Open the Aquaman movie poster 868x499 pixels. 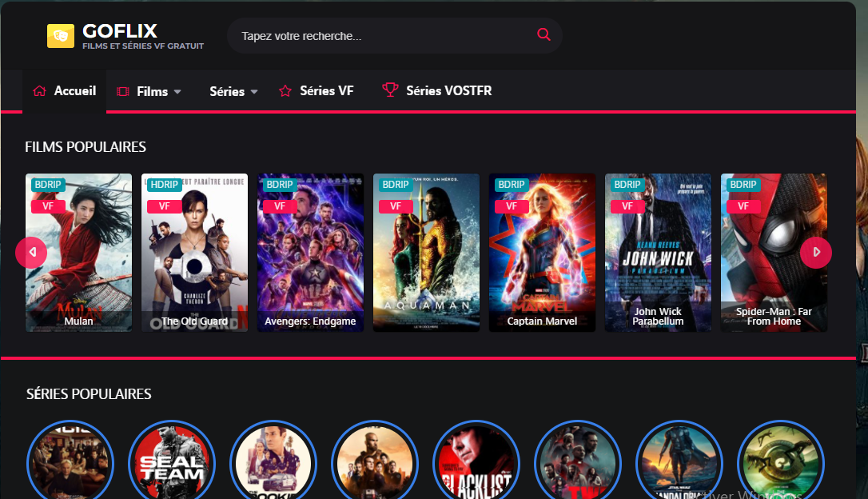426,253
